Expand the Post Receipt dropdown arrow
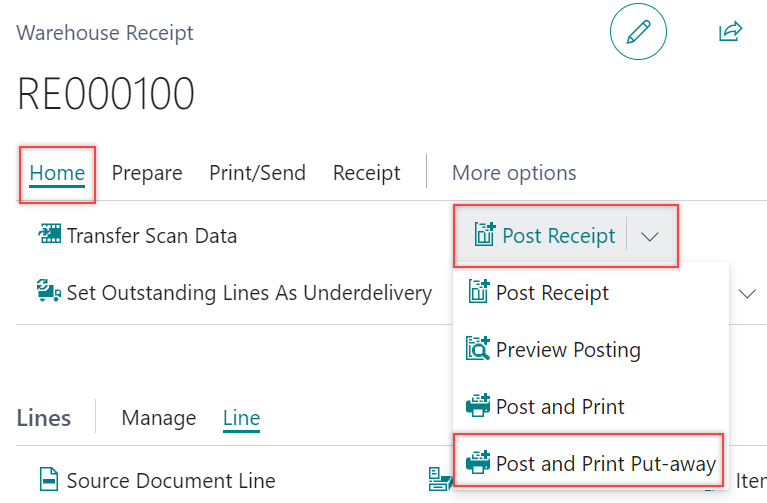This screenshot has width=767, height=503. coord(650,237)
